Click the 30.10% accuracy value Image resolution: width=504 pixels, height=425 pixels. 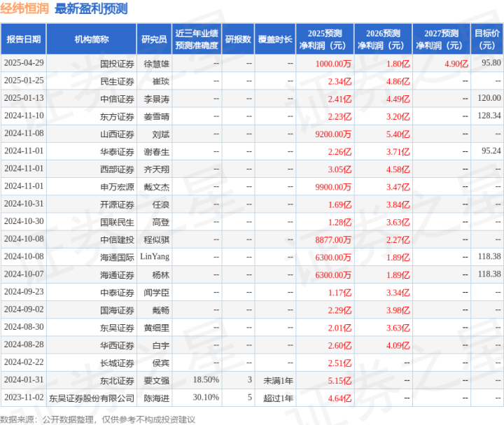206,398
